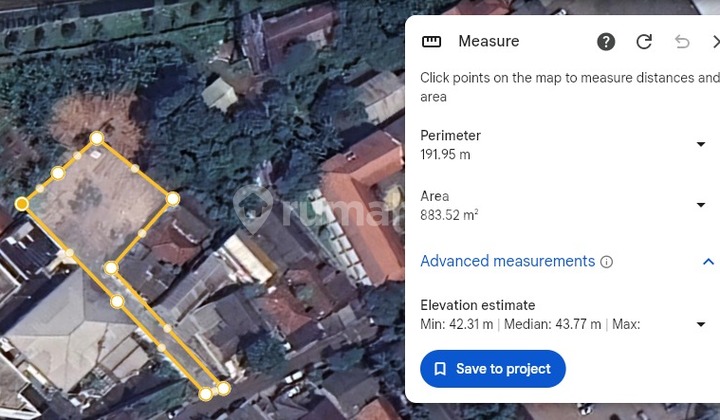720x420 pixels.
Task: Click the ruler Measure icon
Action: (432, 42)
